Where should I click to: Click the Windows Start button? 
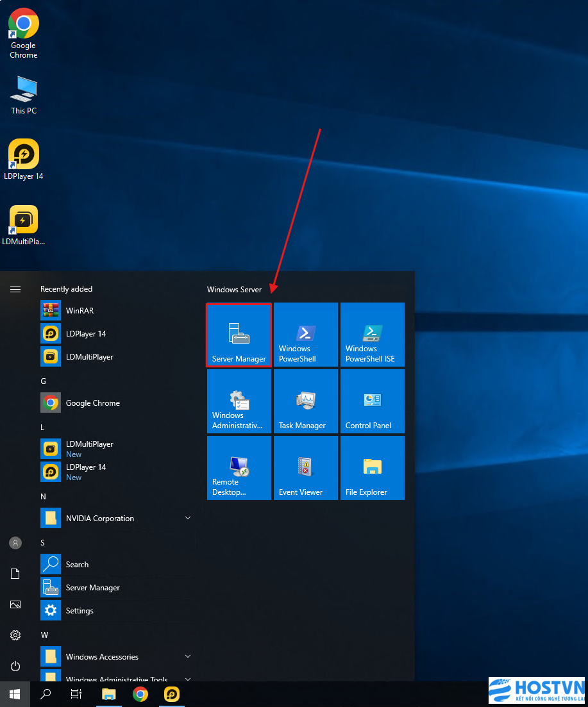[15, 694]
